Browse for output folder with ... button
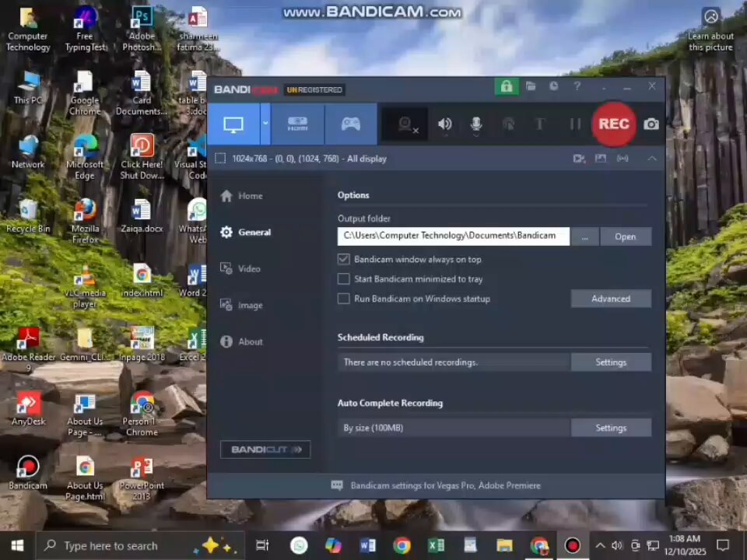The width and height of the screenshot is (747, 560). pyautogui.click(x=584, y=236)
